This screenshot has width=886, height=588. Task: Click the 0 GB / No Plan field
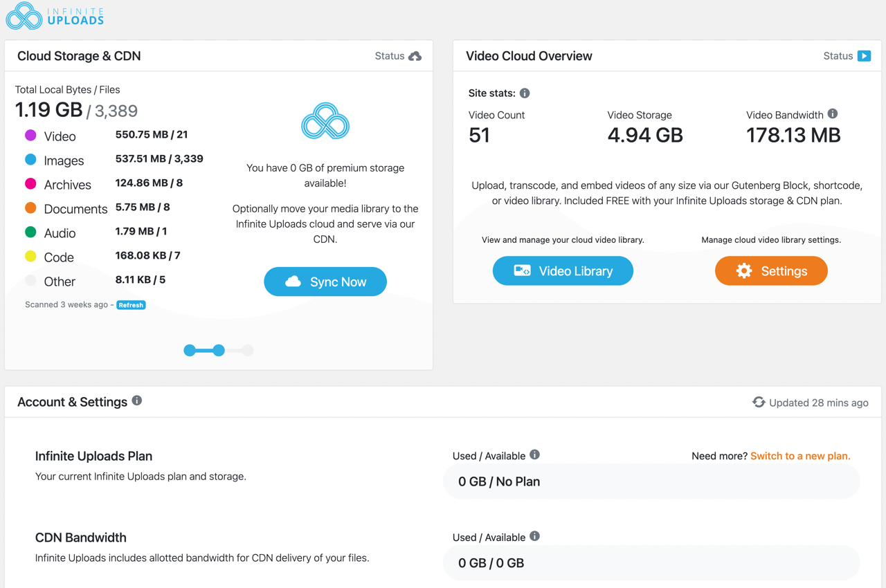pyautogui.click(x=651, y=481)
